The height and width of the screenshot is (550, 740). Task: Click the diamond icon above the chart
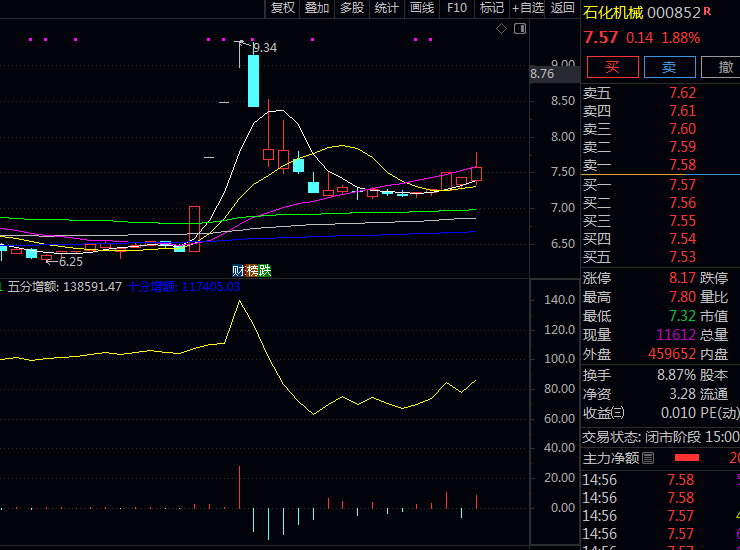tap(501, 29)
